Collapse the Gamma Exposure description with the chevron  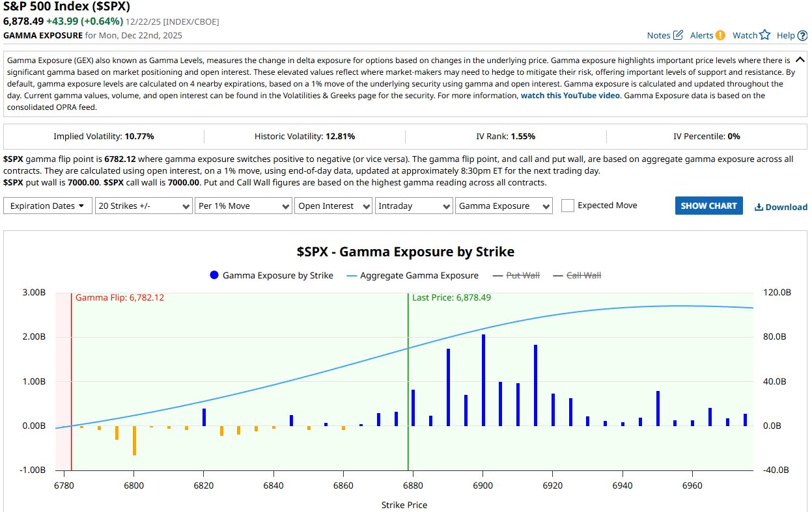[x=800, y=59]
